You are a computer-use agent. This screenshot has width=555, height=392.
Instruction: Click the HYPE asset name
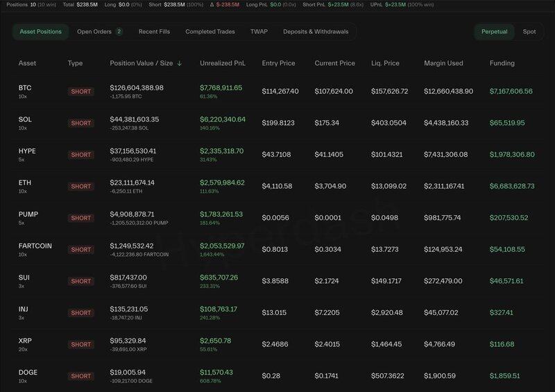pos(27,151)
